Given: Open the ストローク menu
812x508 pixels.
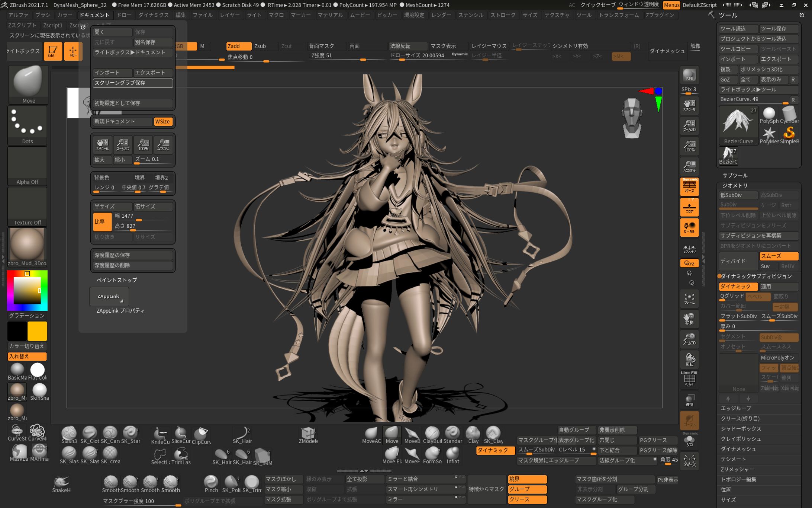Looking at the screenshot, I should click(503, 15).
